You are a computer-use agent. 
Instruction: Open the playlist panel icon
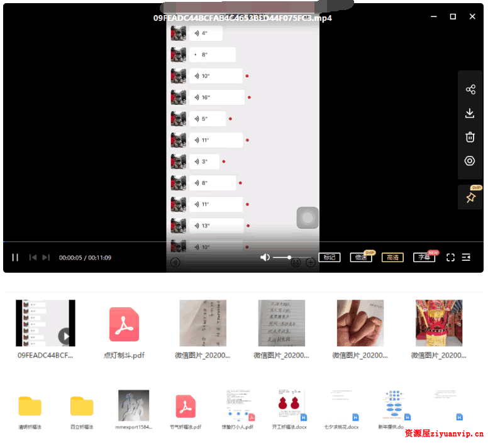[x=466, y=258]
